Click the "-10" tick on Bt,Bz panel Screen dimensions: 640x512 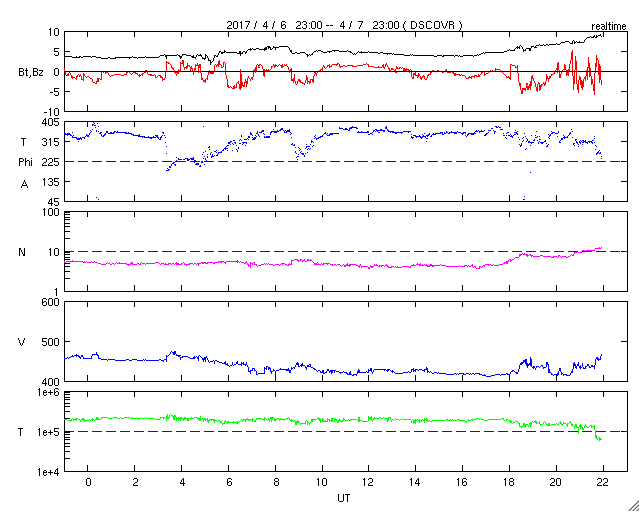(52, 112)
